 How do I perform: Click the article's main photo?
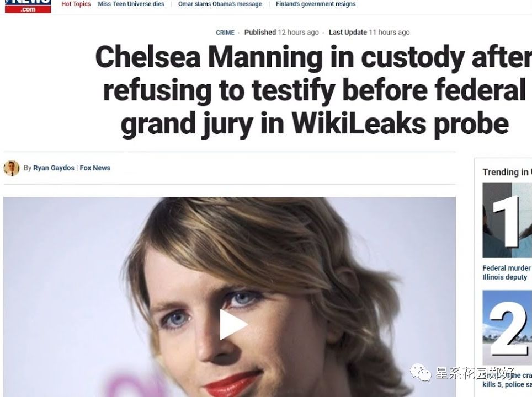tap(230, 297)
